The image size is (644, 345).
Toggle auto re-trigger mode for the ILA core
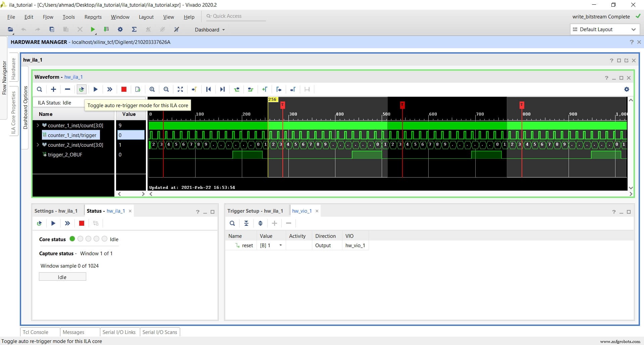[82, 89]
